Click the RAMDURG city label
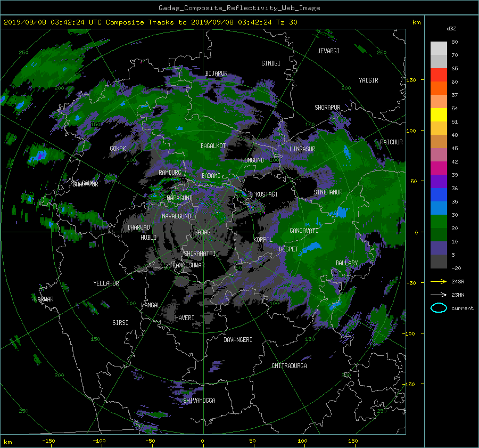 (170, 173)
